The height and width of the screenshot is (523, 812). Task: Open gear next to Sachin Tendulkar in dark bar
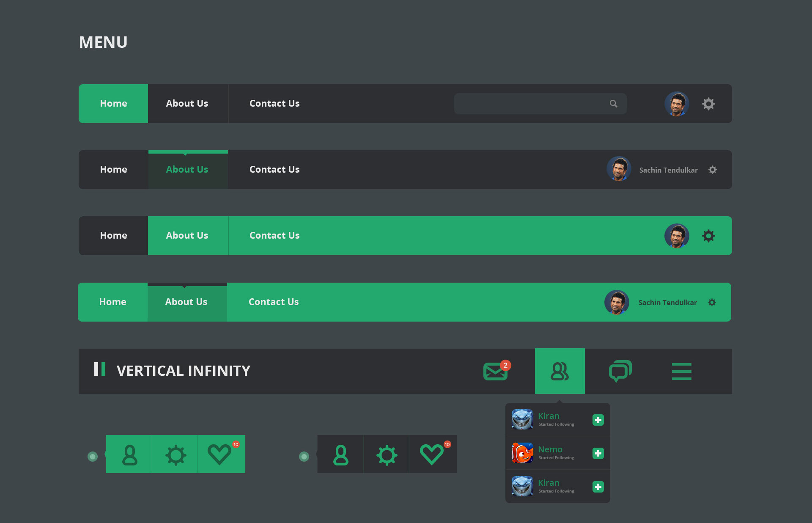pyautogui.click(x=713, y=170)
